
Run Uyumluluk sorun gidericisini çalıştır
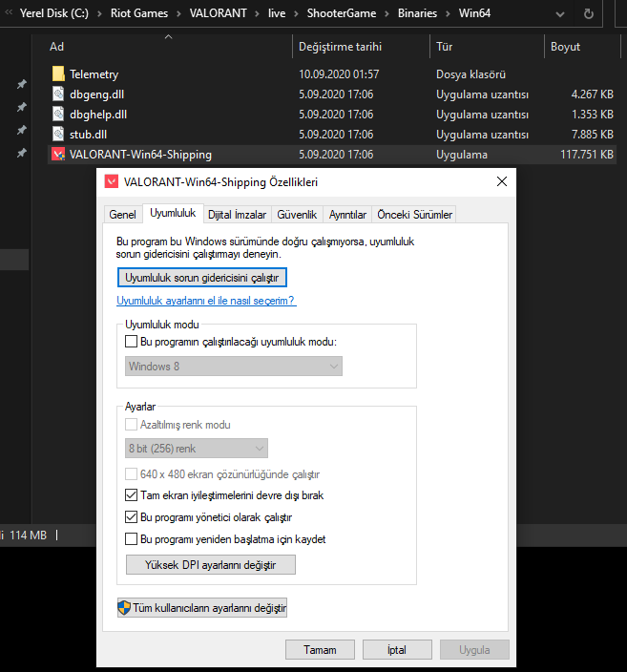point(202,277)
